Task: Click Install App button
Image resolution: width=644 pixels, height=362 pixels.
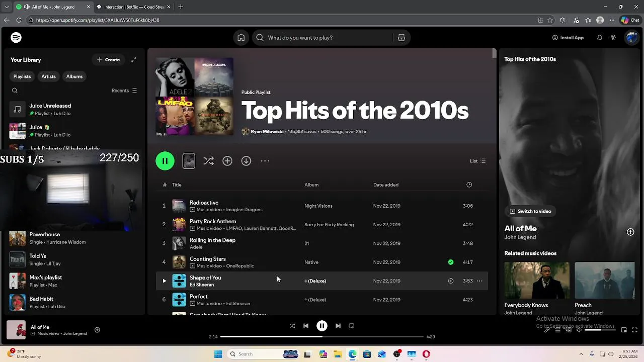Action: pos(568,38)
